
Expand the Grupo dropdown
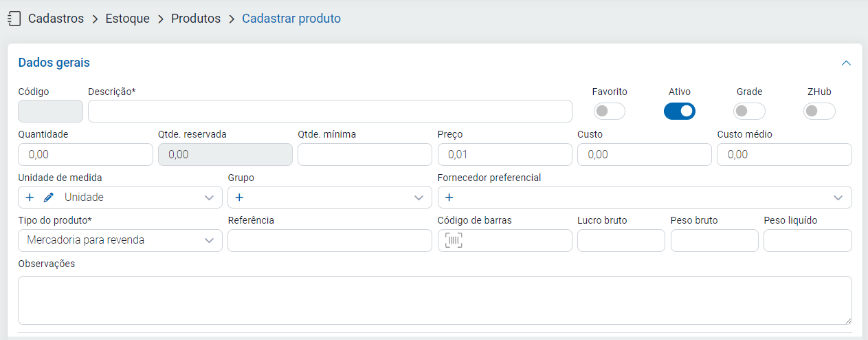(419, 198)
